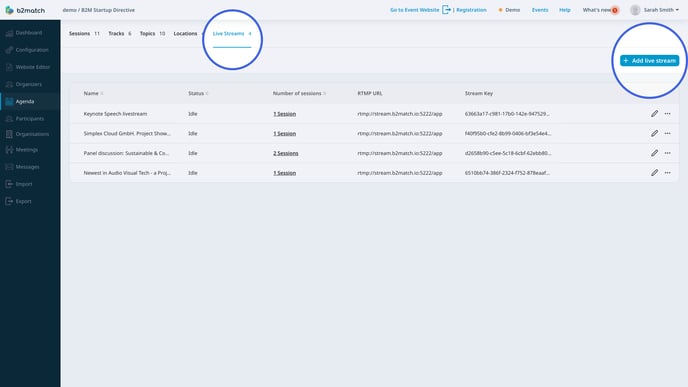Click the Website Editor page icon
Screen dimensions: 688x387
click(9, 67)
